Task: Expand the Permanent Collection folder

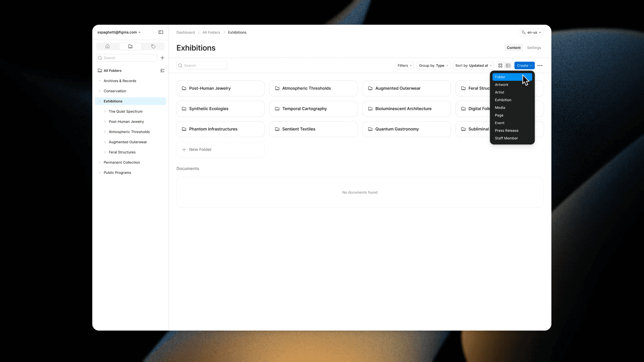Action: 100,163
